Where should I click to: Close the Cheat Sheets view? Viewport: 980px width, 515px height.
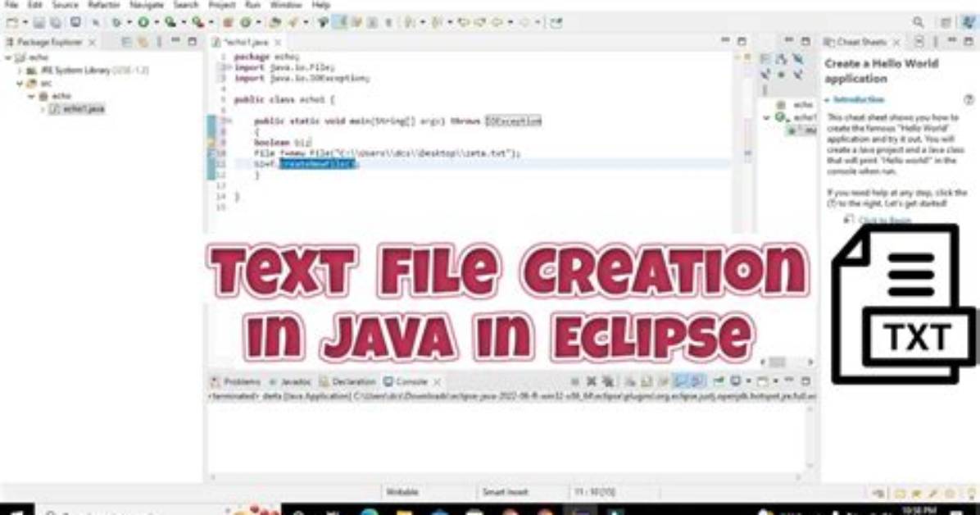click(x=896, y=42)
